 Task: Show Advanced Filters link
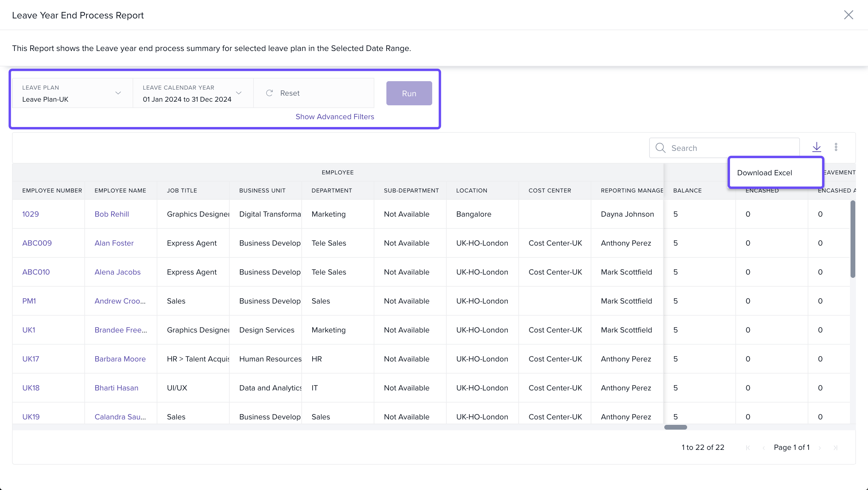pos(335,117)
